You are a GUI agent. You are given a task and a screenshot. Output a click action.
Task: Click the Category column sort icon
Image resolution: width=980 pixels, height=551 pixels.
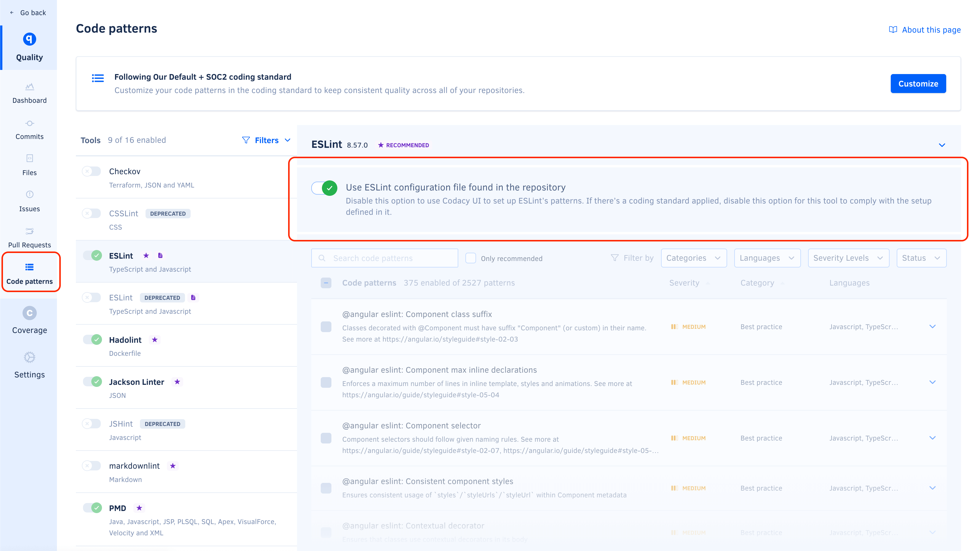[783, 283]
